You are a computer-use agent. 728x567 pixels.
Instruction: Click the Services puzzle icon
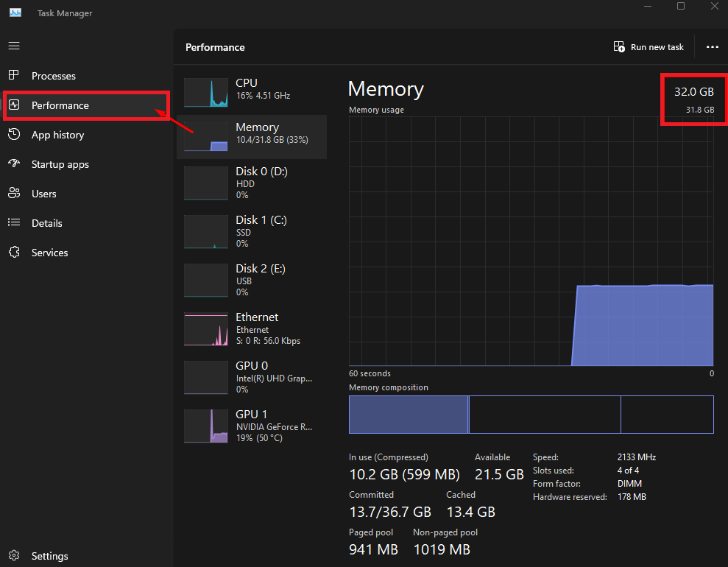click(14, 252)
